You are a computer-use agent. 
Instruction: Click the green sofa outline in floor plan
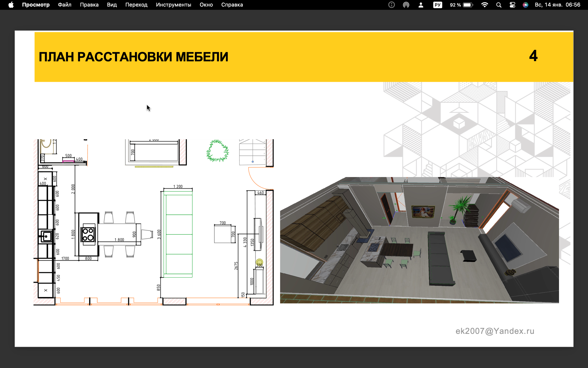(178, 234)
